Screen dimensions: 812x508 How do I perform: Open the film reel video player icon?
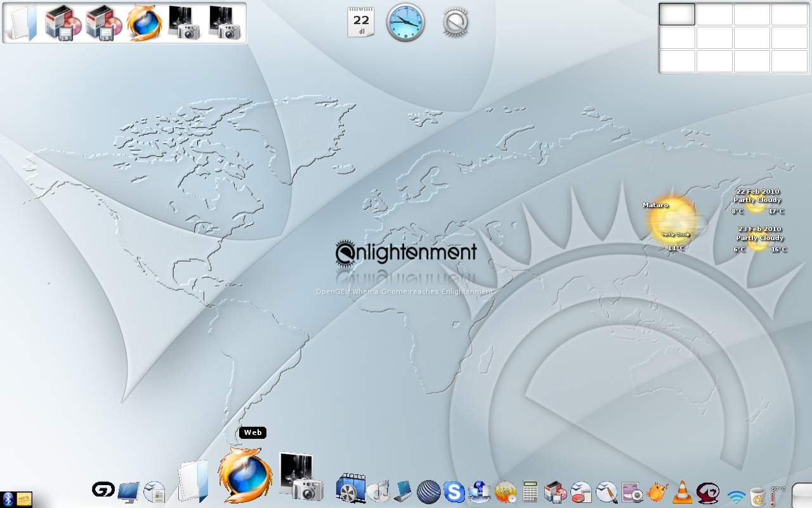[350, 489]
